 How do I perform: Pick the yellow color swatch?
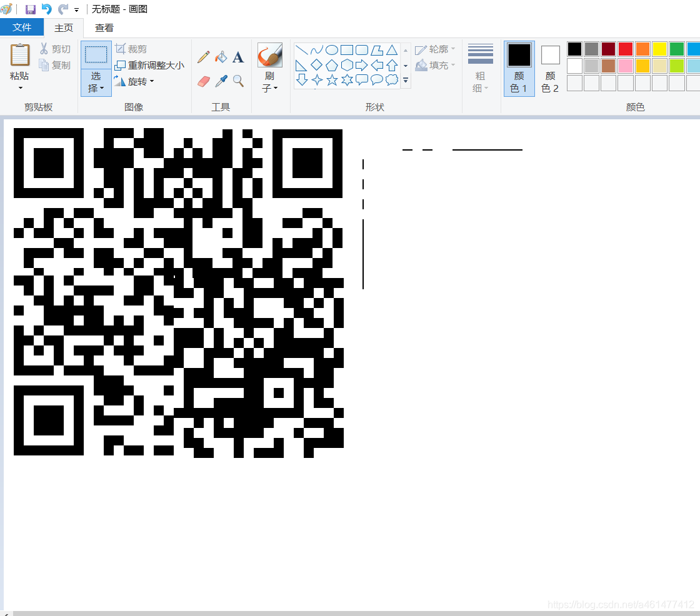coord(659,49)
